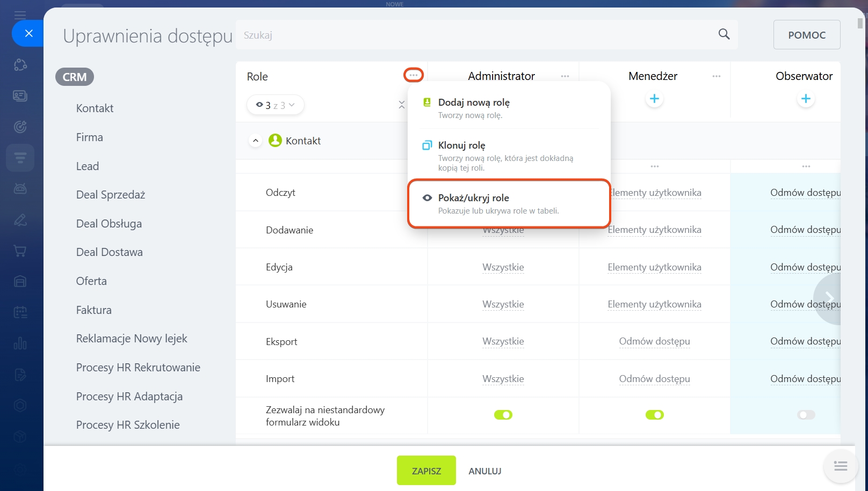868x491 pixels.
Task: Go to Procesy HR Szkolenie entry
Action: [128, 425]
